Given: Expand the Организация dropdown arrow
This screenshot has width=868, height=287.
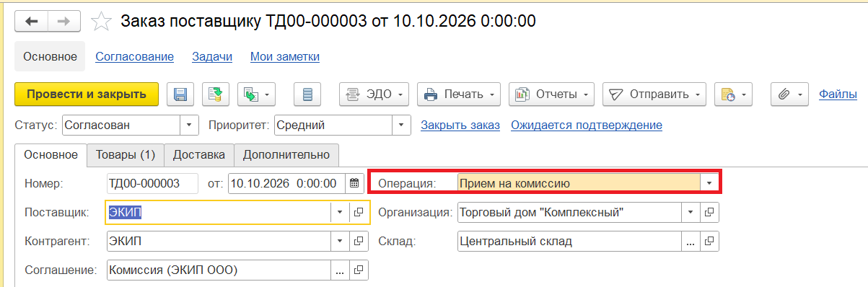Looking at the screenshot, I should point(691,212).
